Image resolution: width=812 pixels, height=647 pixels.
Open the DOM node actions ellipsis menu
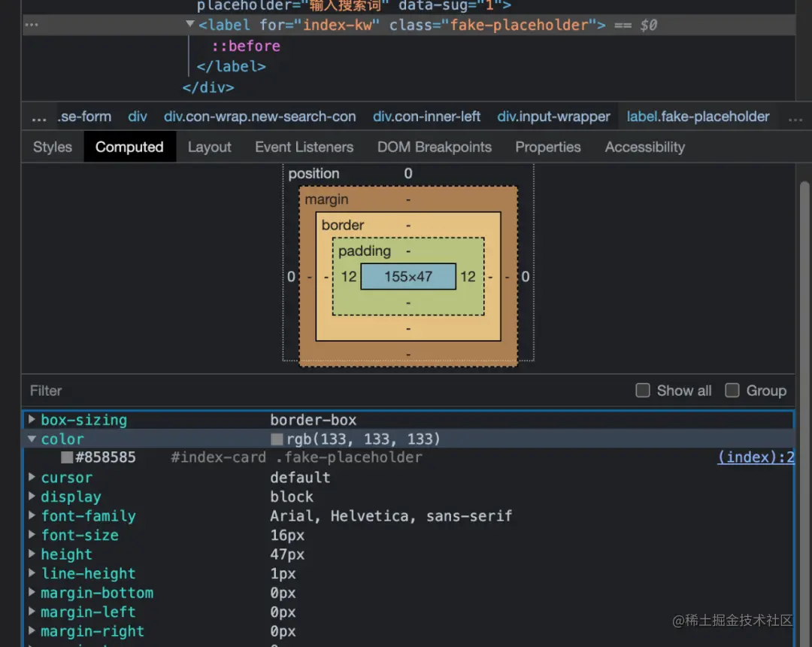[31, 24]
